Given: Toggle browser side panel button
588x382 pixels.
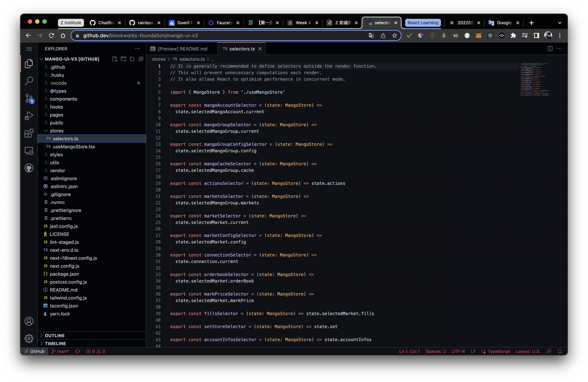Looking at the screenshot, I should coord(536,35).
